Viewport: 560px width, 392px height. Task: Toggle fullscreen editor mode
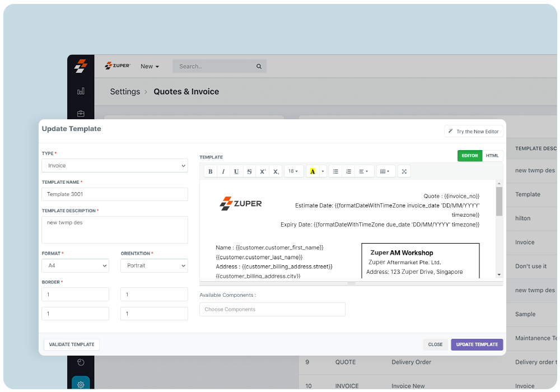click(404, 171)
